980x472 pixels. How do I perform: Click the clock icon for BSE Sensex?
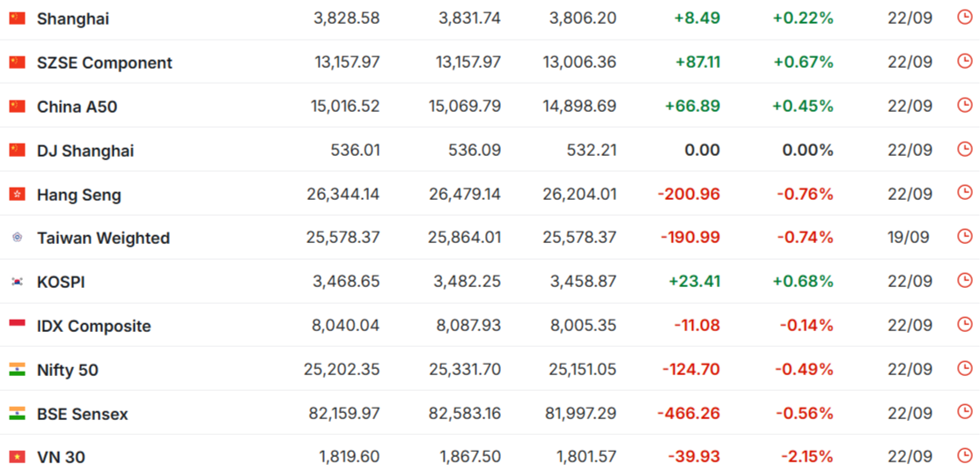[x=965, y=412]
